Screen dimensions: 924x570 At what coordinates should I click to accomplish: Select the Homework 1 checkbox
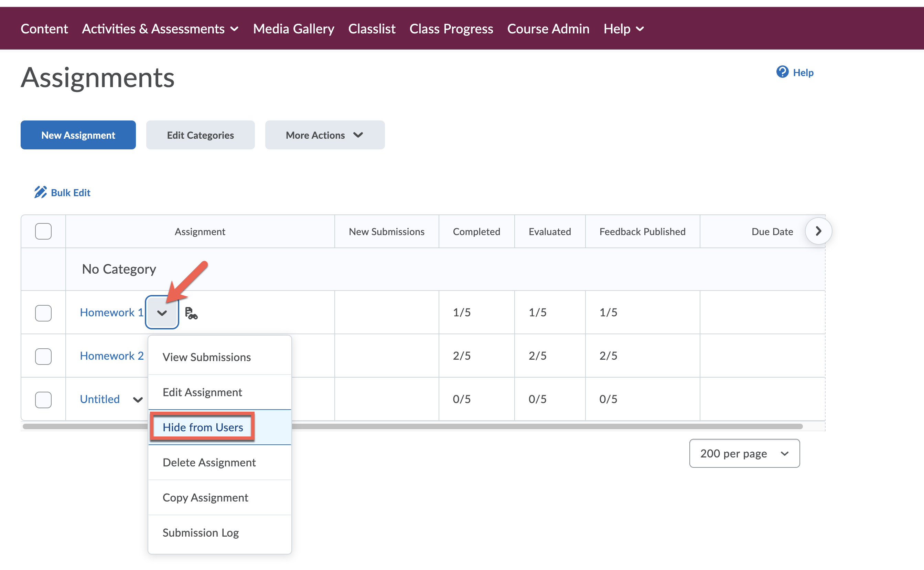pos(43,313)
